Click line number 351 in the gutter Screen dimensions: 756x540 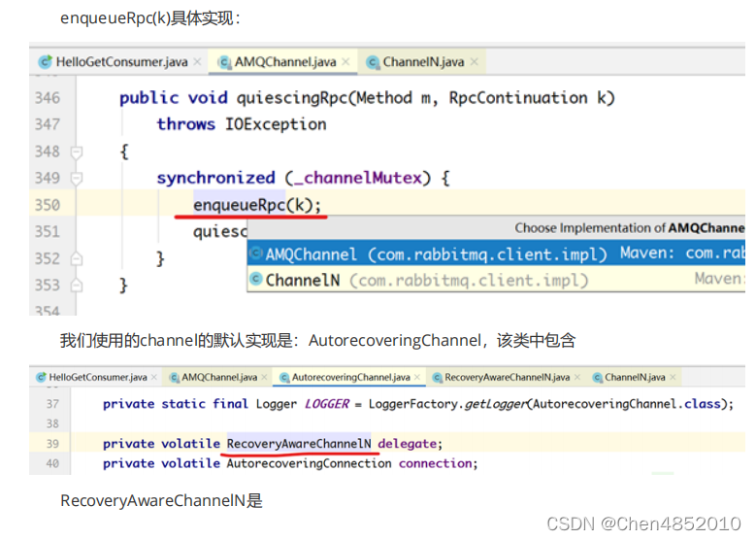[x=48, y=231]
